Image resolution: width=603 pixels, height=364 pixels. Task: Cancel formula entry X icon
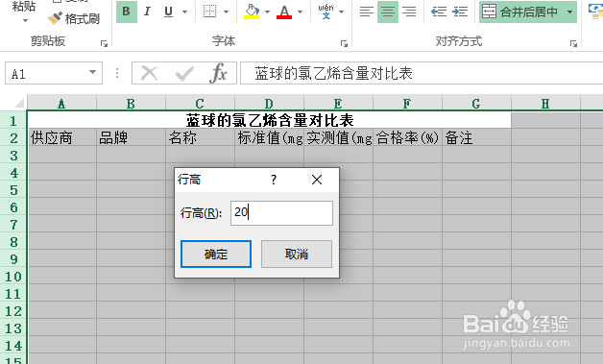click(149, 73)
